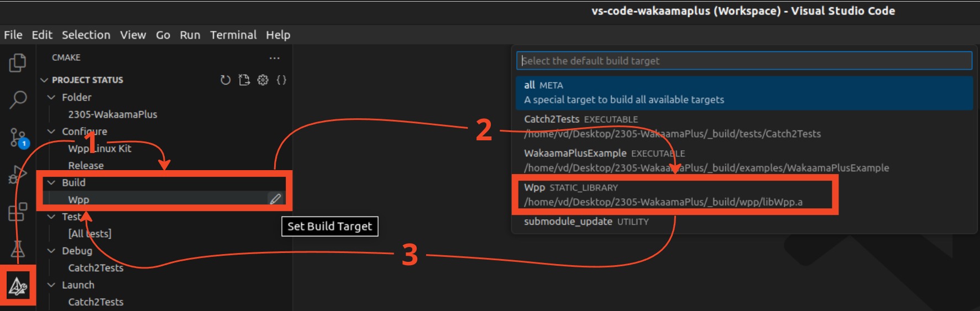Pick the submodule_update UTILITY target
This screenshot has height=311, width=980.
coord(586,222)
